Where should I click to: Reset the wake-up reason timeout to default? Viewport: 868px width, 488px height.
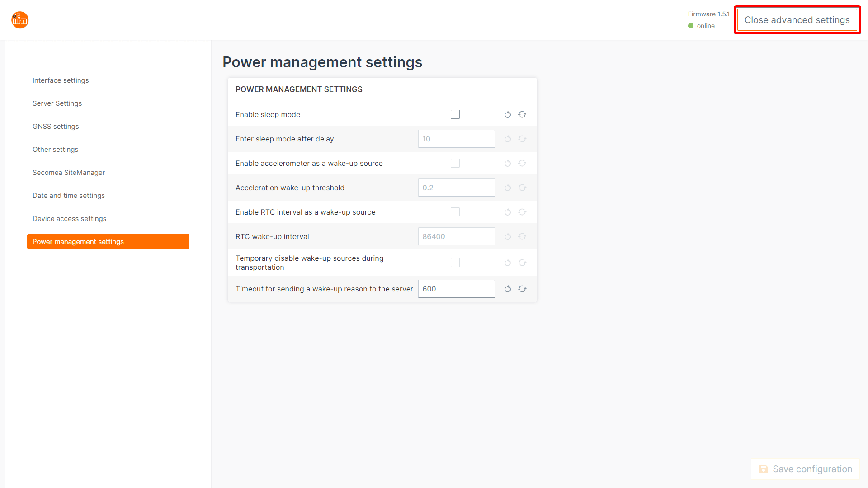click(508, 289)
